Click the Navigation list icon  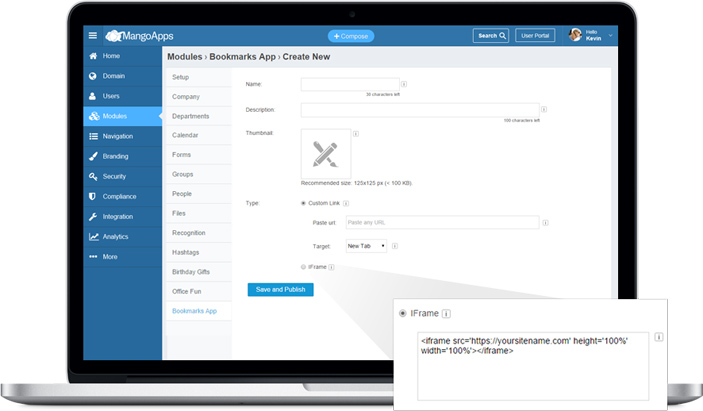pos(93,136)
